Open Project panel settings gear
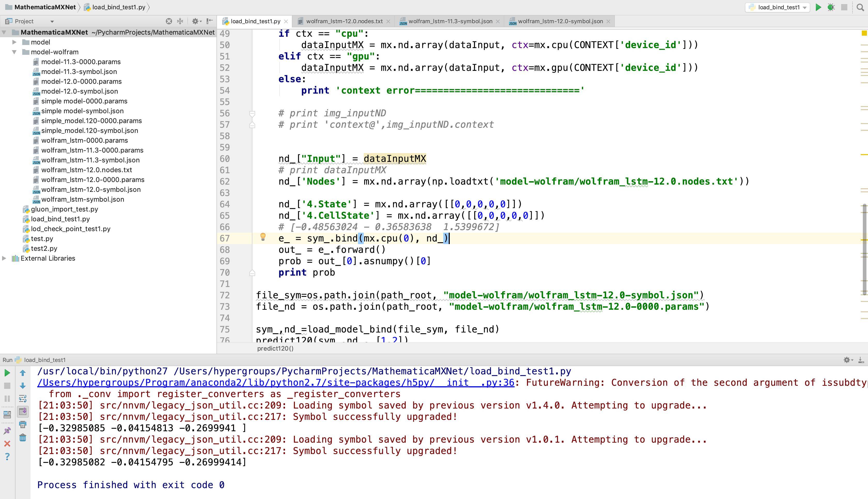 click(x=196, y=21)
